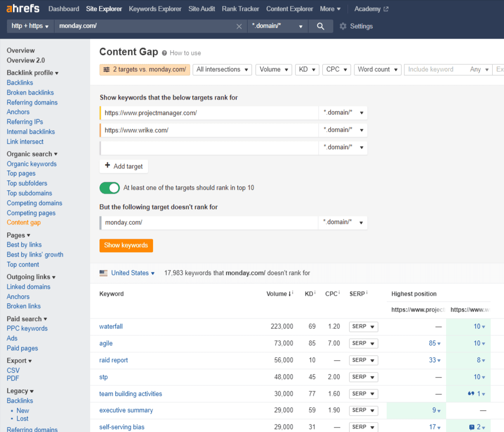Open Content Explorer
Image resolution: width=504 pixels, height=432 pixels.
click(289, 9)
